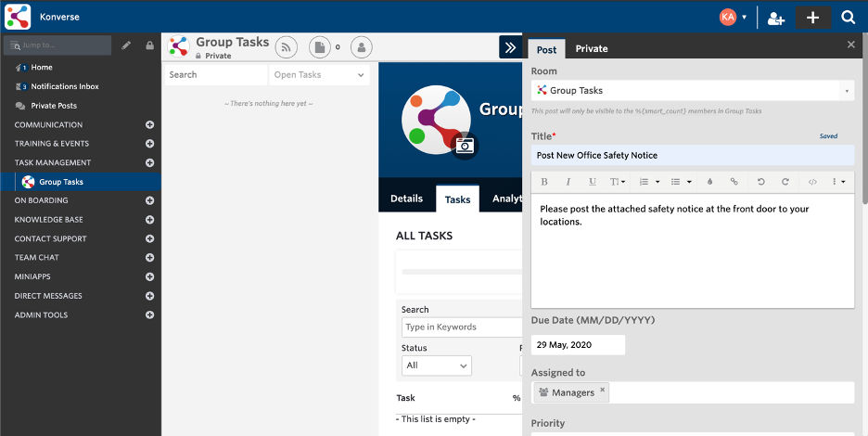The image size is (868, 436).
Task: Open the Room dropdown showing Group Tasks
Action: coord(692,91)
